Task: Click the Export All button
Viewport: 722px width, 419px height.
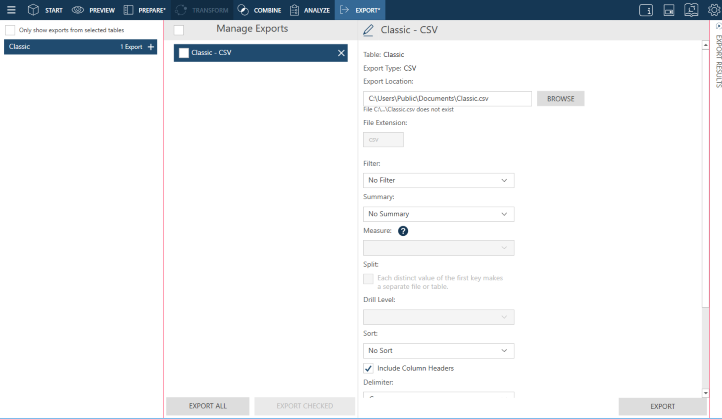Action: (207, 406)
